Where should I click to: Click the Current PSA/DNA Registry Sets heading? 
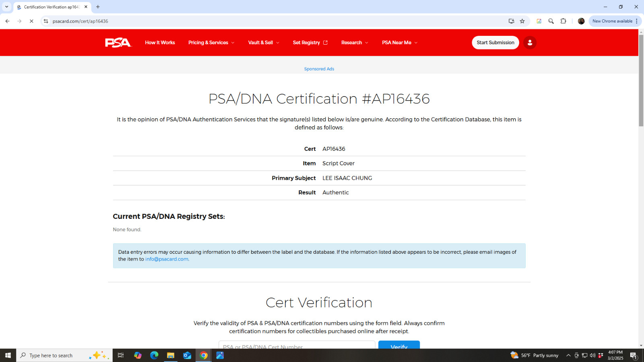pos(169,216)
